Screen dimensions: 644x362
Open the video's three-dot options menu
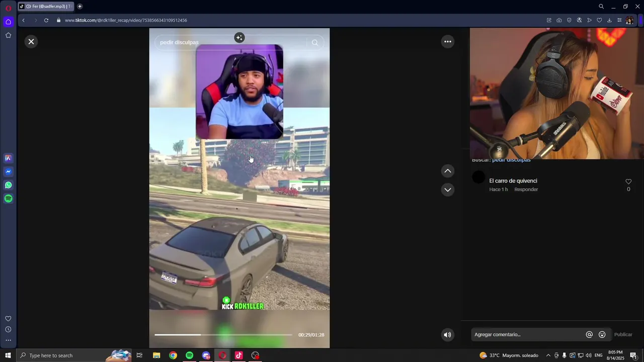click(x=447, y=42)
